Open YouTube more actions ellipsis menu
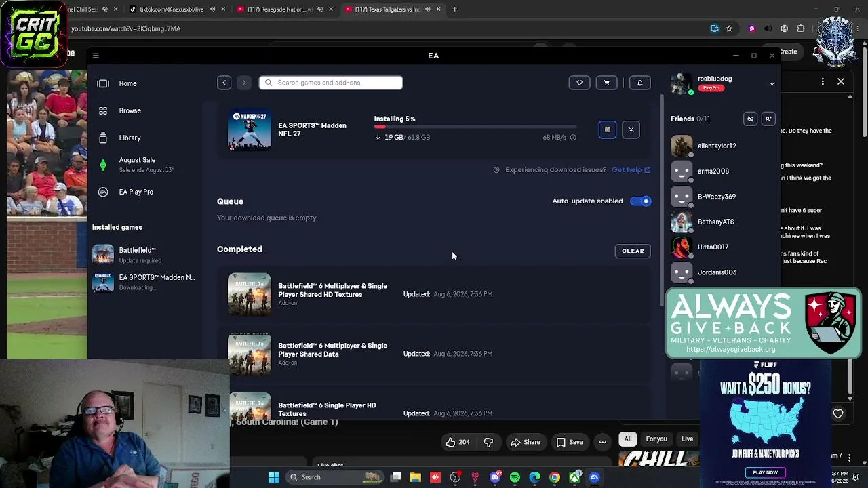The width and height of the screenshot is (868, 488). 602,443
